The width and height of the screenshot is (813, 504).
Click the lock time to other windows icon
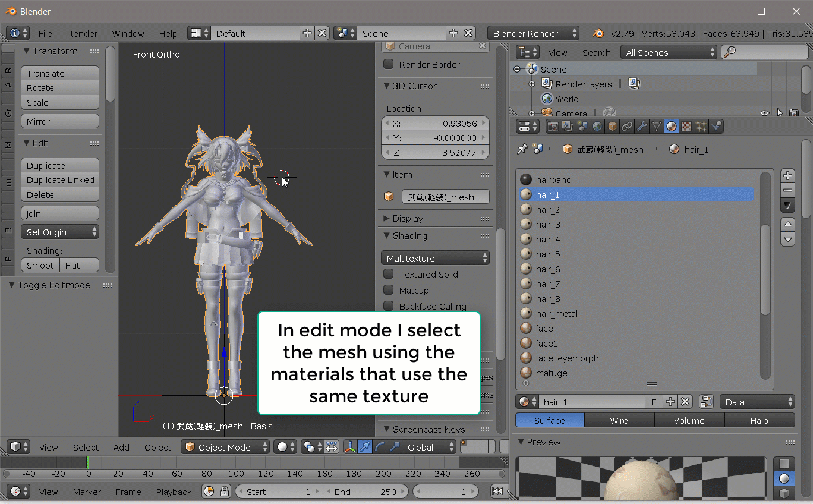(224, 492)
